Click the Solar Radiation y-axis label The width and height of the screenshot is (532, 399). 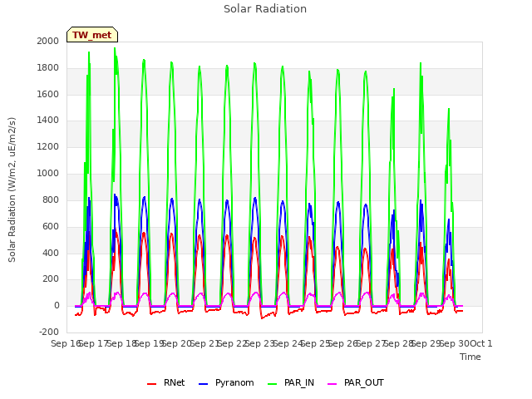coord(12,190)
